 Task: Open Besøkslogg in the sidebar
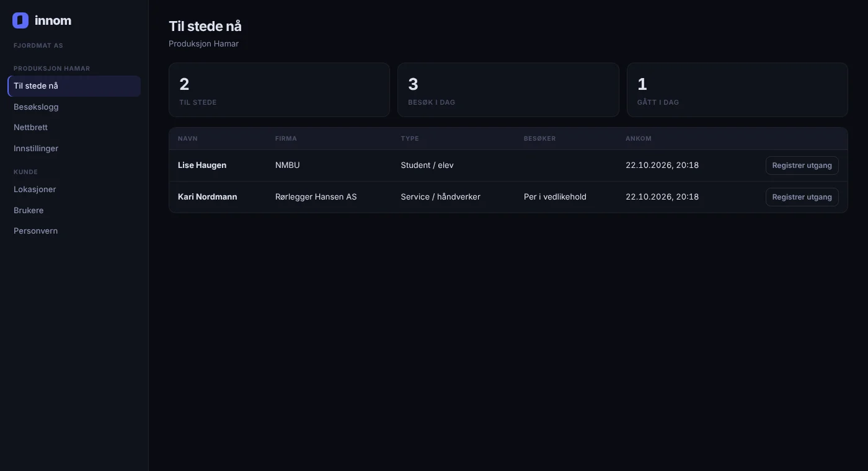click(x=74, y=107)
